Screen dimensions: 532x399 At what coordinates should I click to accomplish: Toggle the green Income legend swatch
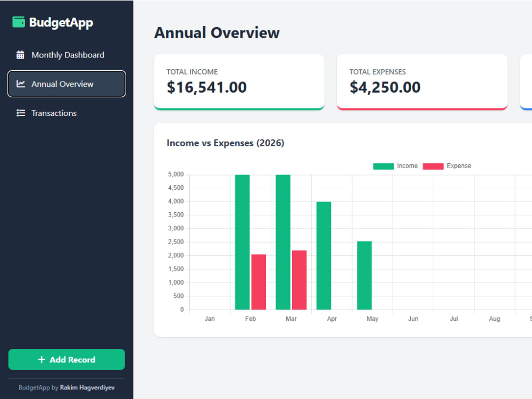pos(384,166)
